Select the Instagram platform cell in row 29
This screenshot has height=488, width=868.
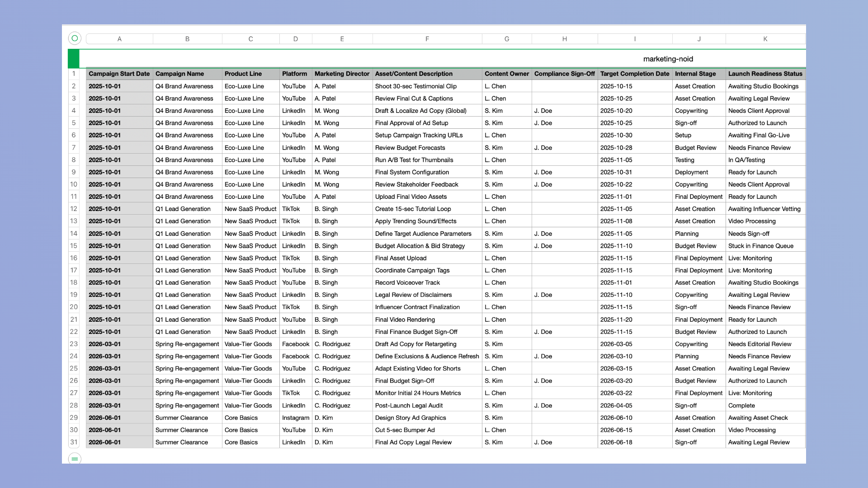pos(295,418)
